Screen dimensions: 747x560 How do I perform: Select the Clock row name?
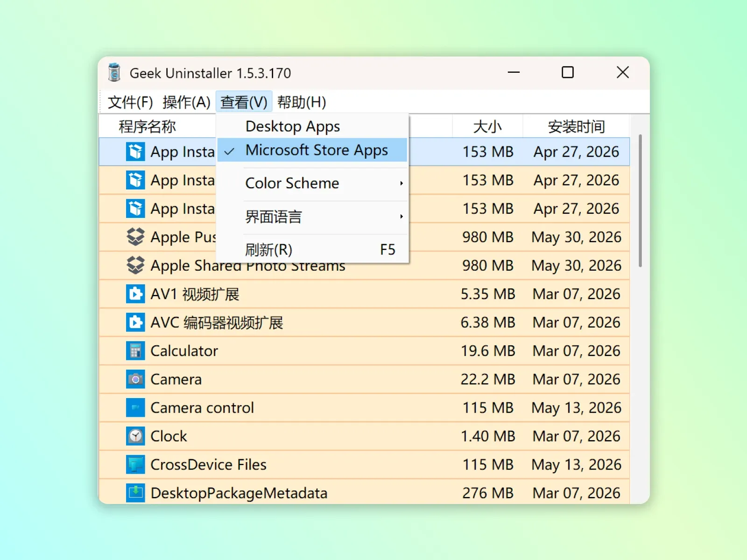click(x=169, y=436)
